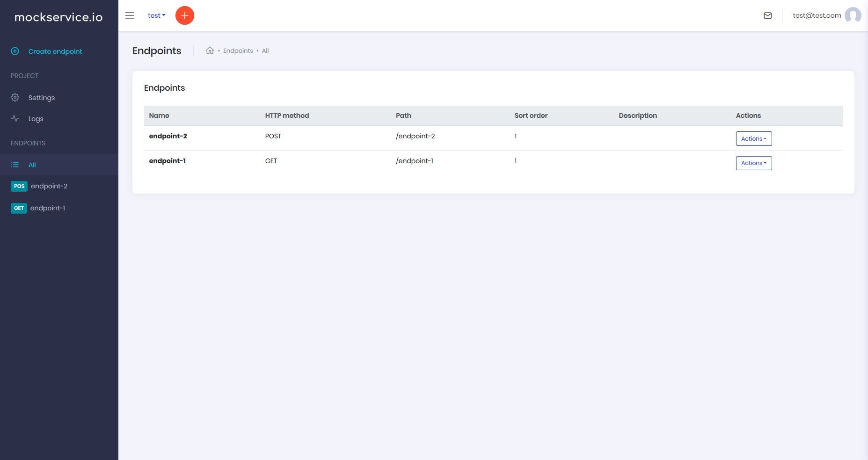The width and height of the screenshot is (868, 460).
Task: Open the Actions dropdown for endpoint-1
Action: tap(753, 163)
